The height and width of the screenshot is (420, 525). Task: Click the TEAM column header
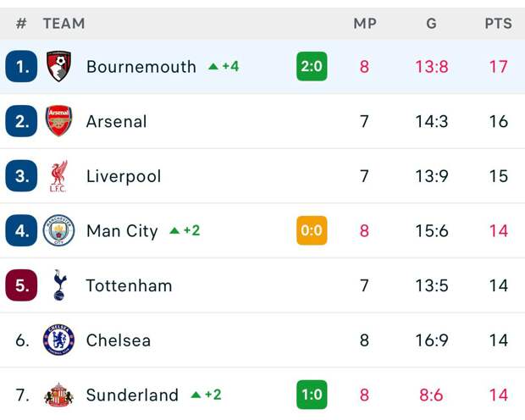tap(64, 24)
